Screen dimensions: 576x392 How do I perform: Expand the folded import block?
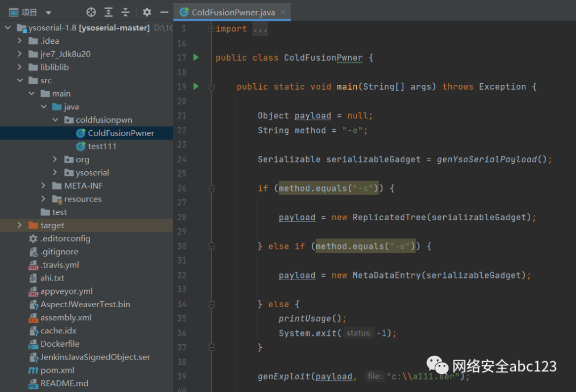(211, 29)
